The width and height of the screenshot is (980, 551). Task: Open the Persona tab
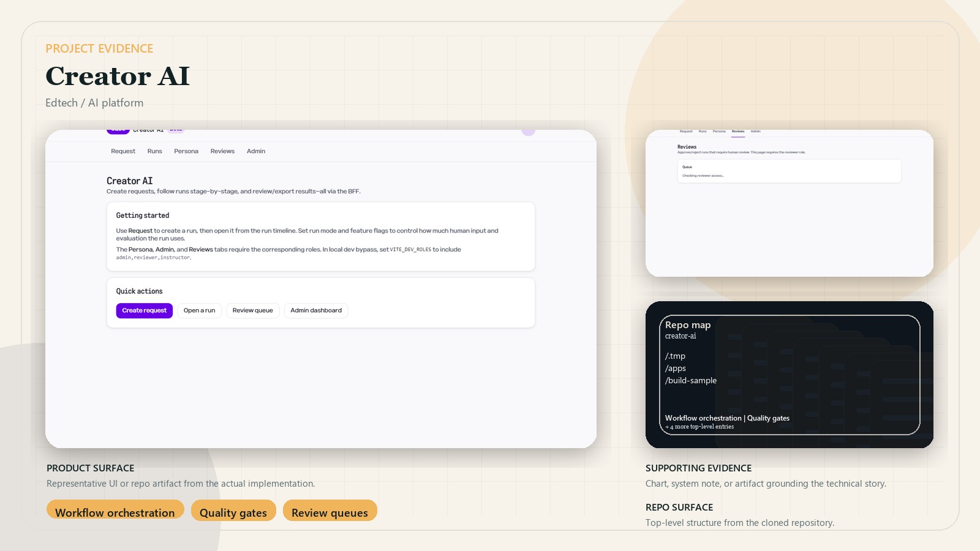186,151
